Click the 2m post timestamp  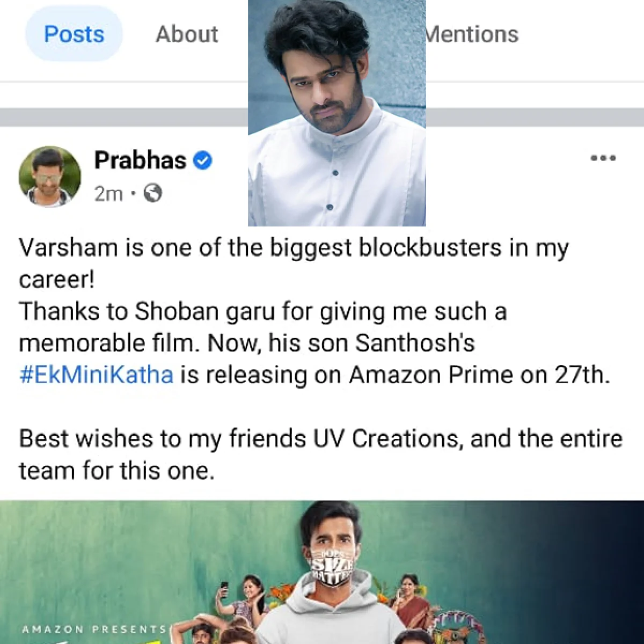point(108,193)
